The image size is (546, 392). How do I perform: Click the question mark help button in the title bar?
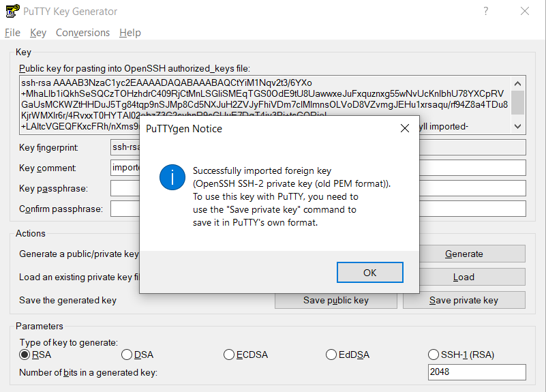click(486, 11)
